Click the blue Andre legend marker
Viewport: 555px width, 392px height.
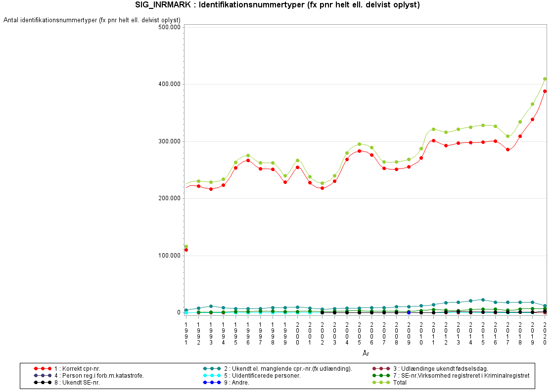tap(211, 383)
